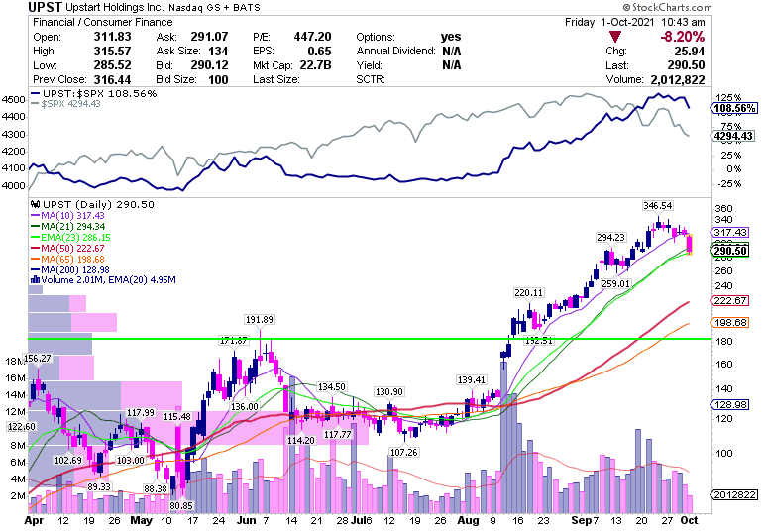Click the Bid price 290.12

209,65
